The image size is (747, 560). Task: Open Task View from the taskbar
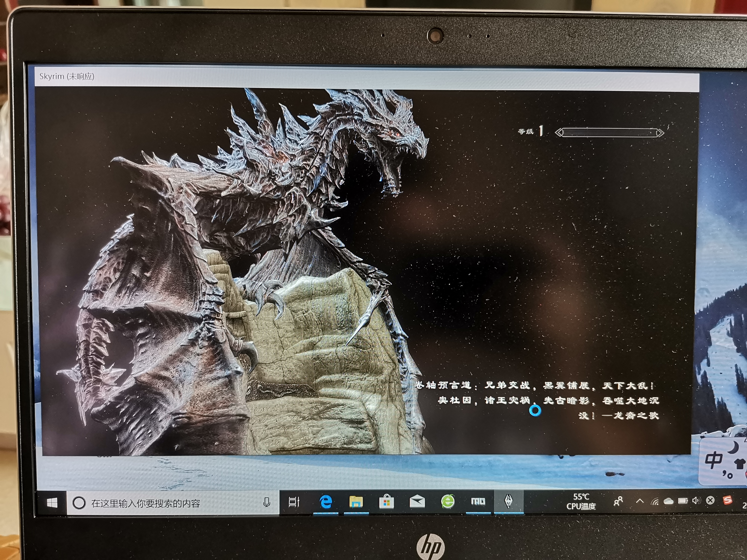point(294,502)
